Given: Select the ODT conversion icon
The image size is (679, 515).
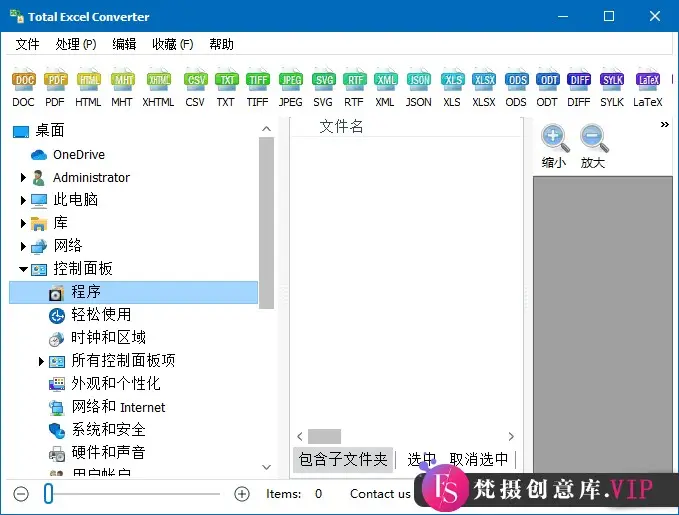Looking at the screenshot, I should [547, 87].
